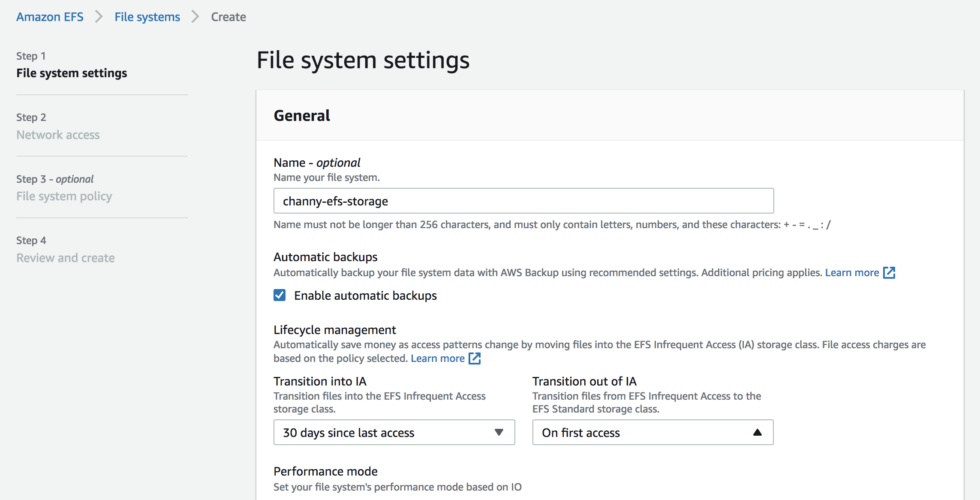Jump to Step 4 Review and create
This screenshot has height=500, width=980.
pyautogui.click(x=65, y=258)
